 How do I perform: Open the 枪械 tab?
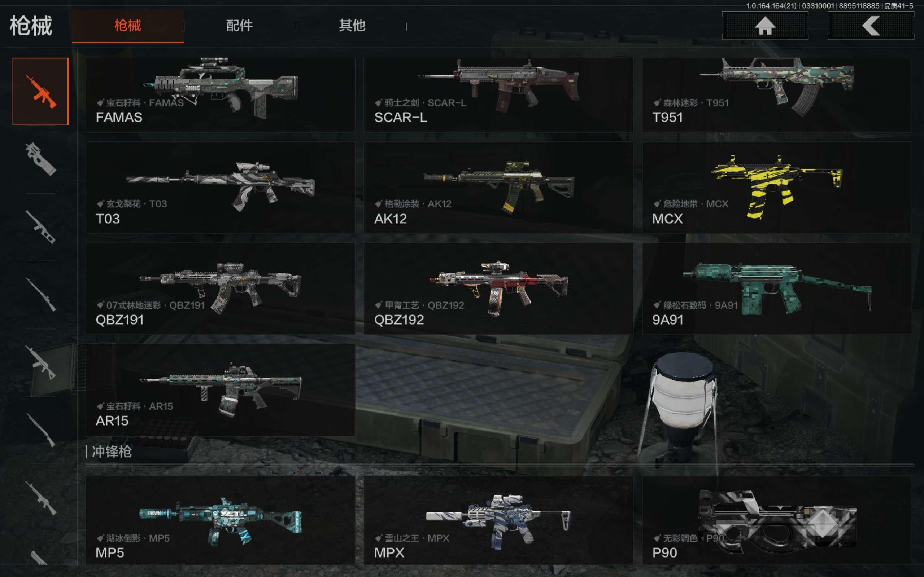point(128,26)
